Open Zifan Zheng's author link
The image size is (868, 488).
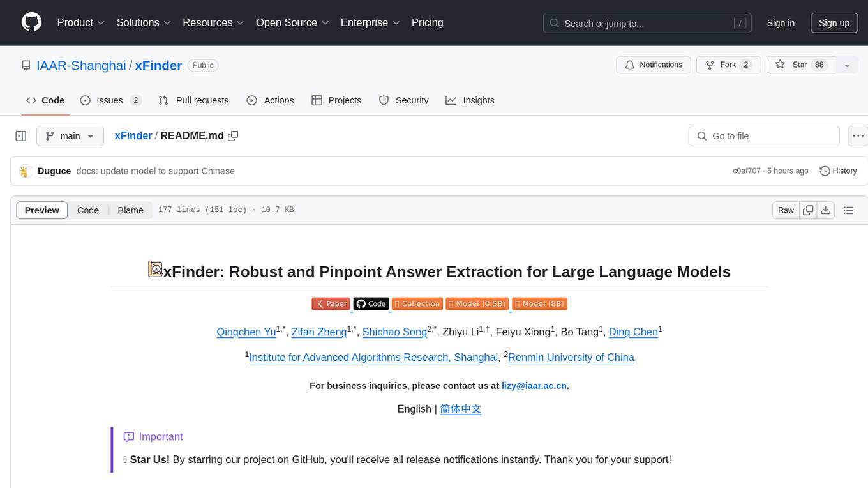pos(319,332)
